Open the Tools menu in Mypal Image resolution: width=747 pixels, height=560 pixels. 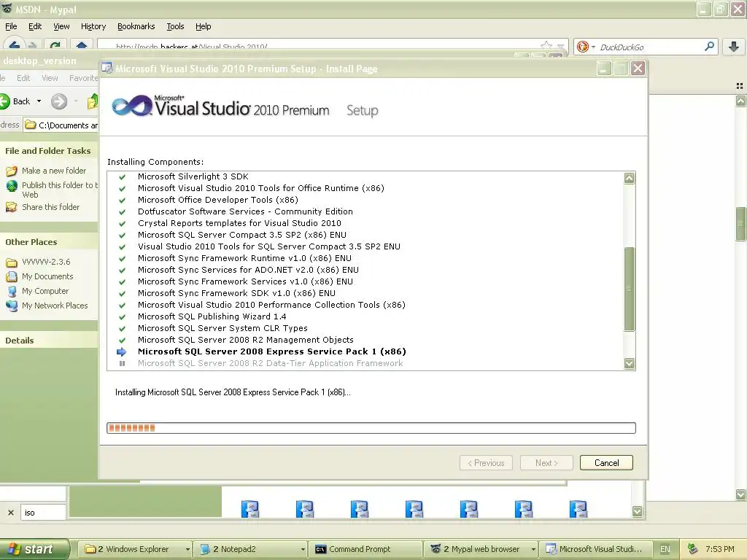click(175, 26)
